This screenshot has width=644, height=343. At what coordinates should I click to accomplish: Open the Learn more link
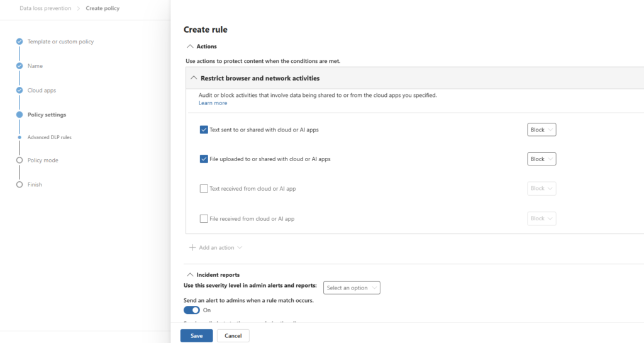click(213, 103)
